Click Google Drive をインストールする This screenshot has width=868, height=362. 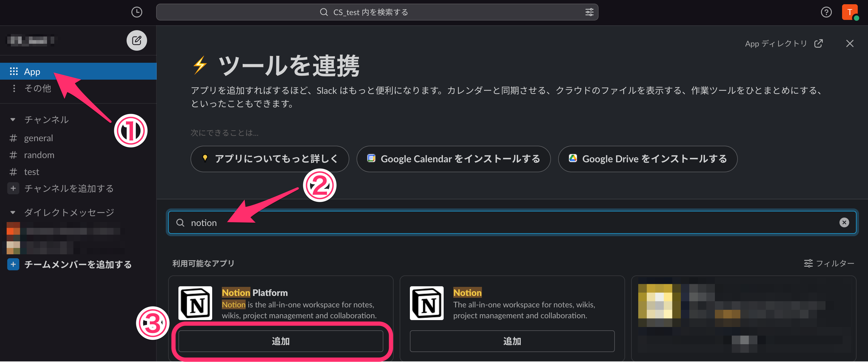click(x=648, y=159)
